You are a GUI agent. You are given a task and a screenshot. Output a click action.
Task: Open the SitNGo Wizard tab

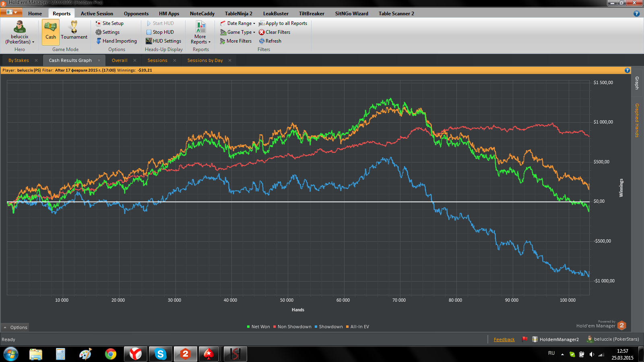click(352, 14)
